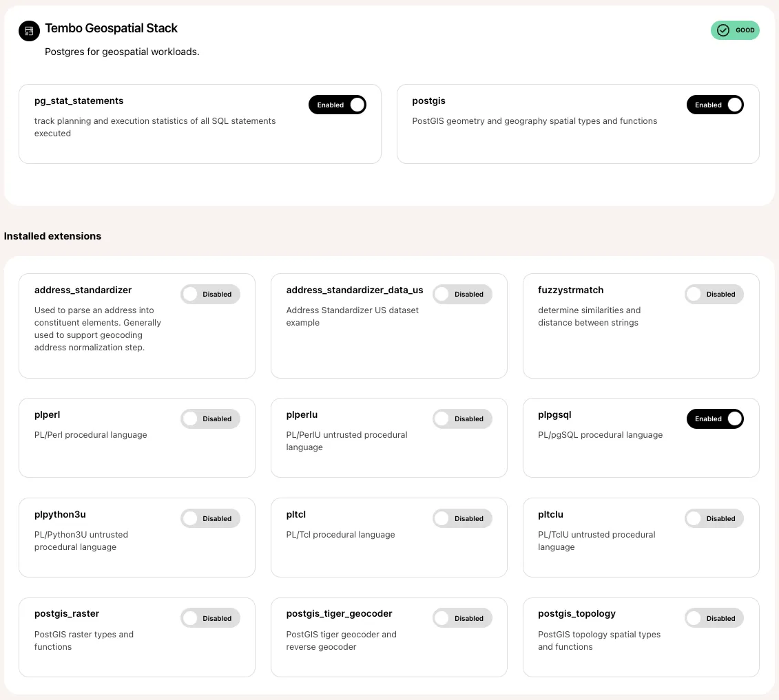Click the "Tembo Geospatial Stack" heading
The height and width of the screenshot is (700, 779).
click(112, 28)
